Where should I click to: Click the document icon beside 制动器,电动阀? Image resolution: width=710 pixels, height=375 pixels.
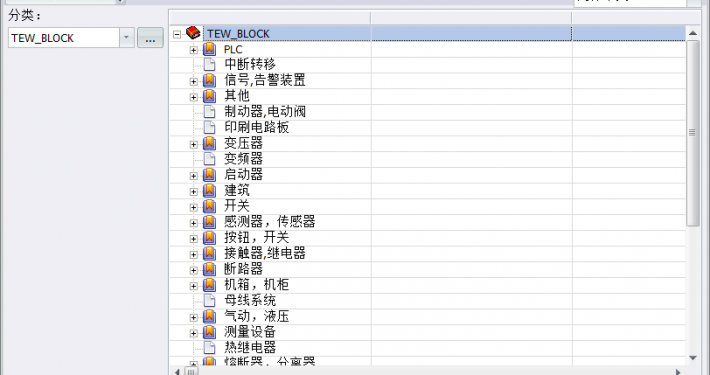point(209,111)
